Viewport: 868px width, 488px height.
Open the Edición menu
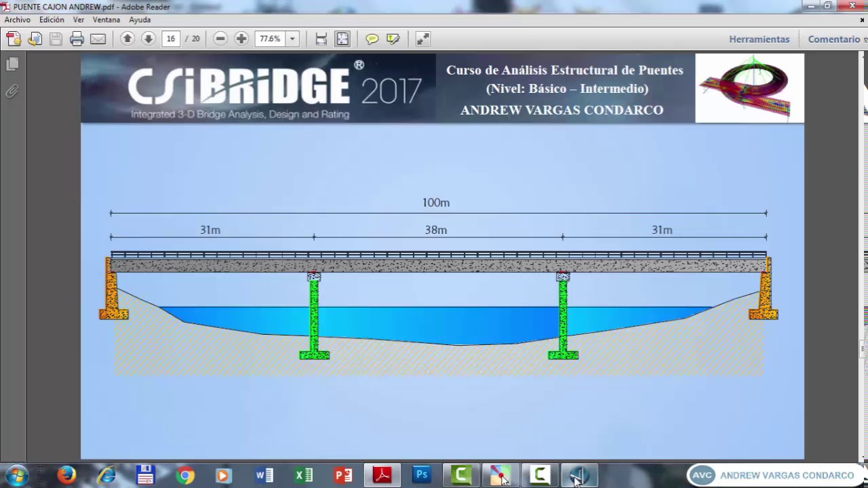click(52, 20)
